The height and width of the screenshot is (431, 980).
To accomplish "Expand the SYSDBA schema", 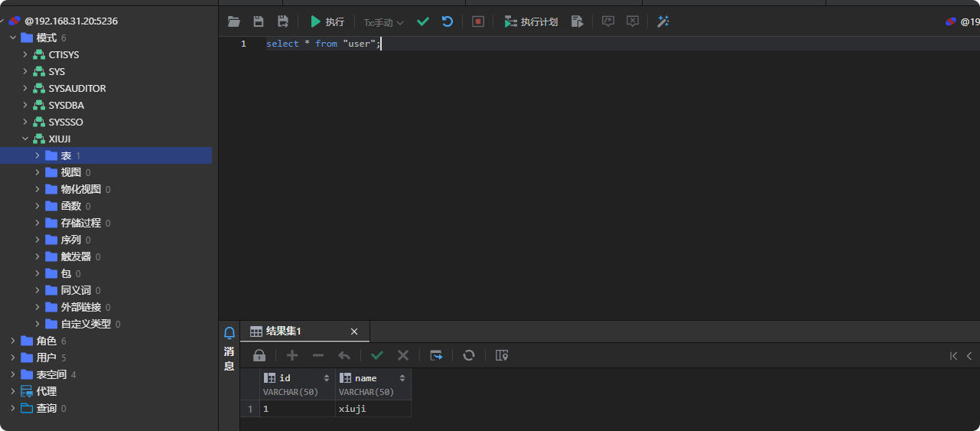I will point(25,105).
